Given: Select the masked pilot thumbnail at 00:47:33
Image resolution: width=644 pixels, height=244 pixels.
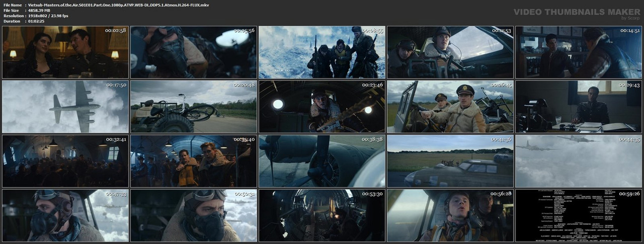Looking at the screenshot, I should click(x=65, y=215).
